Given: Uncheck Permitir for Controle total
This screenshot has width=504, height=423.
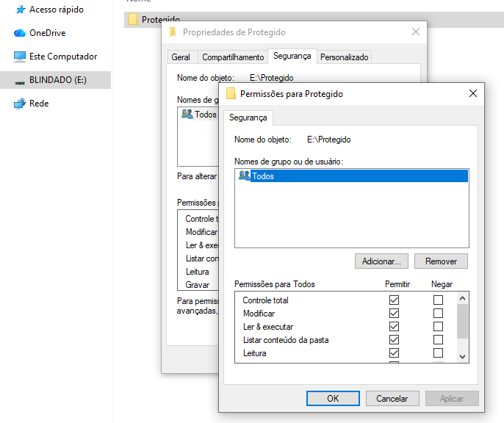Looking at the screenshot, I should (x=395, y=300).
